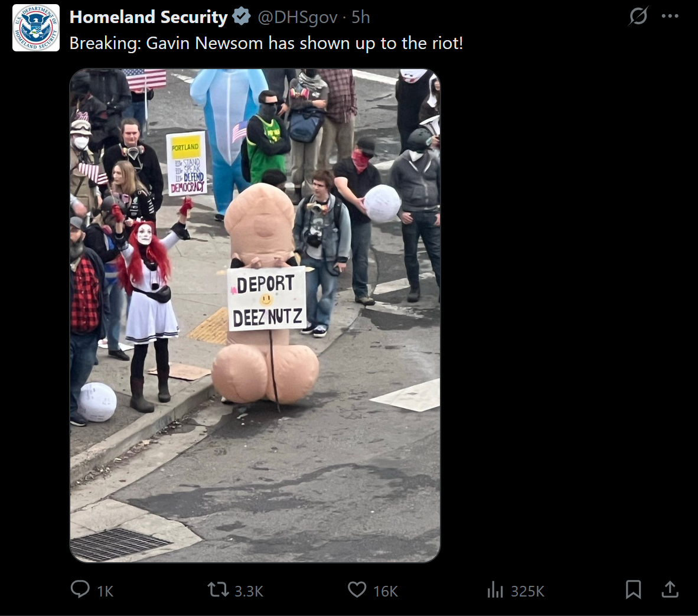Open the 5h post timestamp

click(361, 17)
